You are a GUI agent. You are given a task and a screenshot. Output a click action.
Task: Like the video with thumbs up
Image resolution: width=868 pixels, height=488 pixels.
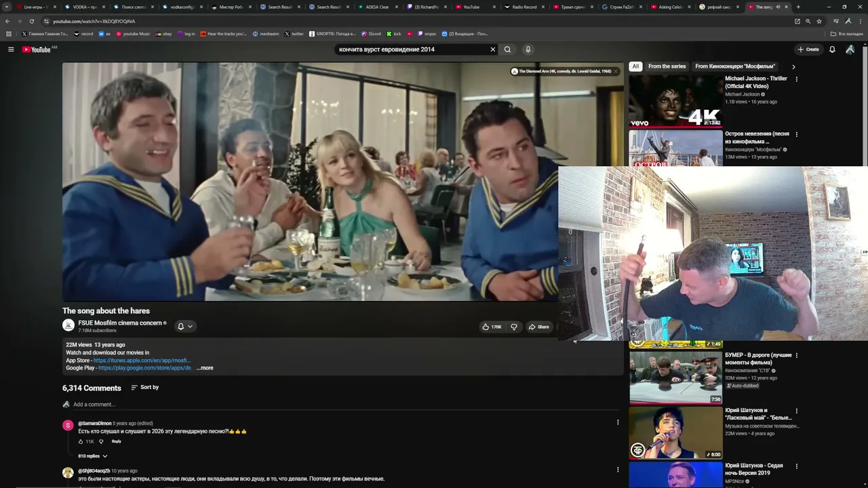492,327
